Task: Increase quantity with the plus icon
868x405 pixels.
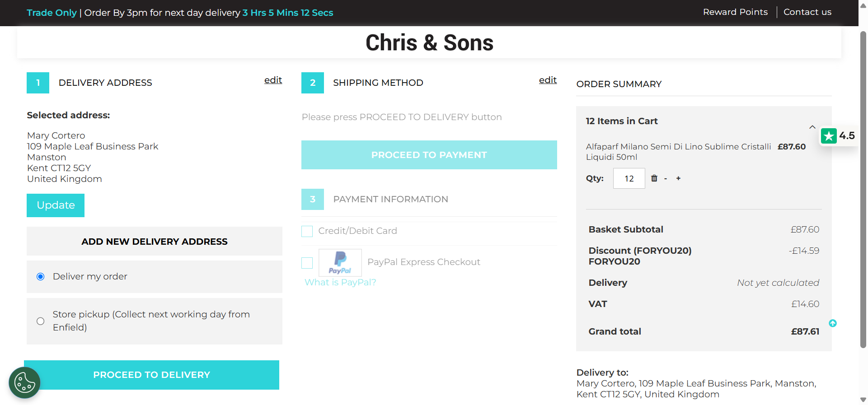Action: [678, 178]
